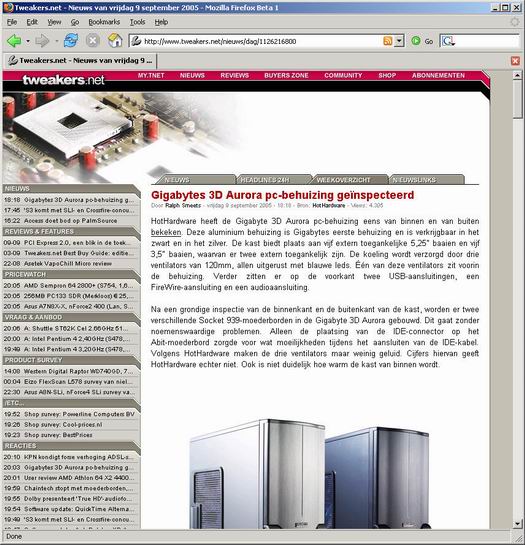Switch to the Headlines 24H tab
The height and width of the screenshot is (545, 525).
[x=265, y=180]
